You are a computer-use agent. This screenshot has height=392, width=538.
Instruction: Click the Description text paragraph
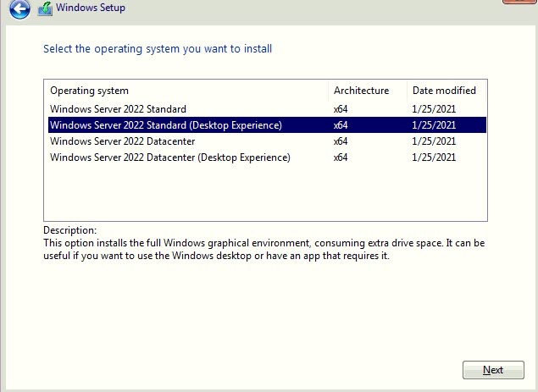263,250
